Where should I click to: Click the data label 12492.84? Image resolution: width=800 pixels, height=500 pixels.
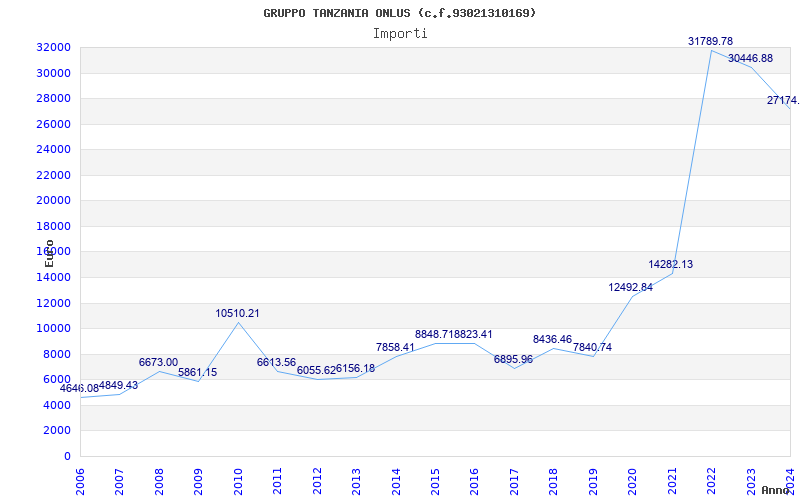(x=631, y=287)
